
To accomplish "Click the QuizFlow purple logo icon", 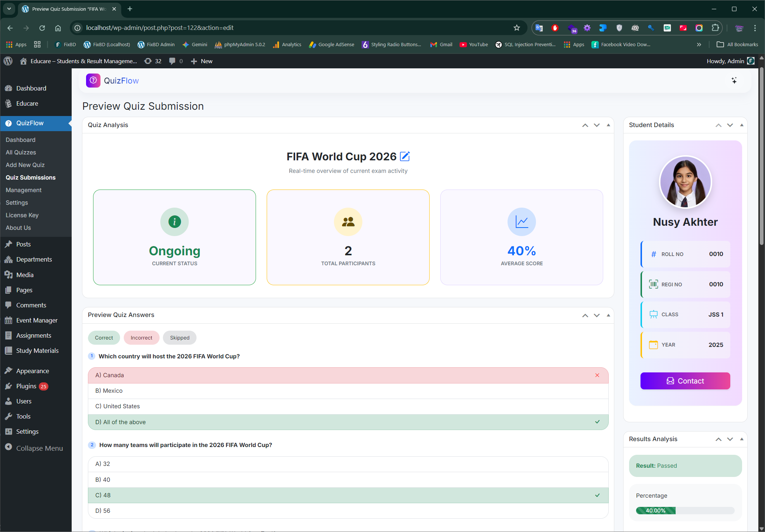I will 93,81.
